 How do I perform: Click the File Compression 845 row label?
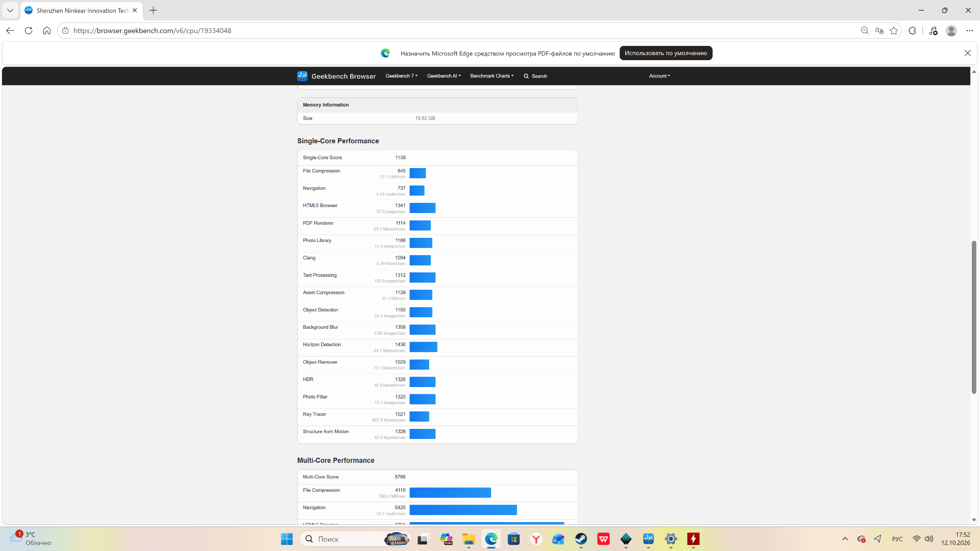[x=321, y=171]
